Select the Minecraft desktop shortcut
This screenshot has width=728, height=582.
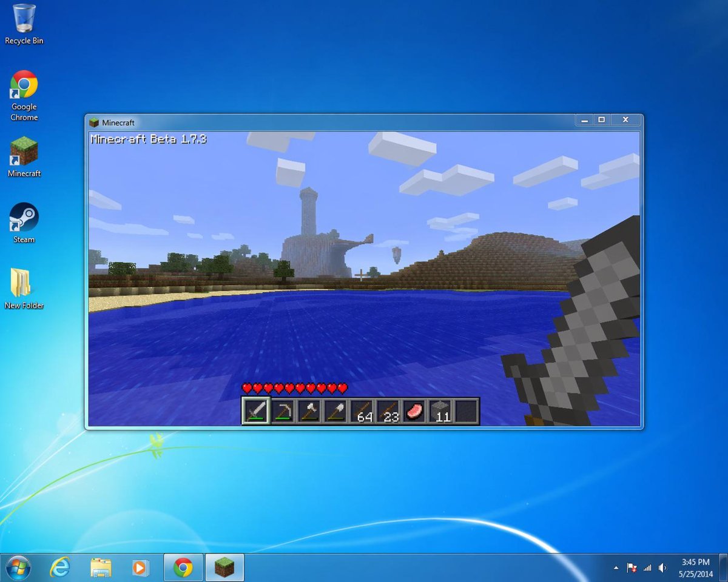(x=24, y=158)
